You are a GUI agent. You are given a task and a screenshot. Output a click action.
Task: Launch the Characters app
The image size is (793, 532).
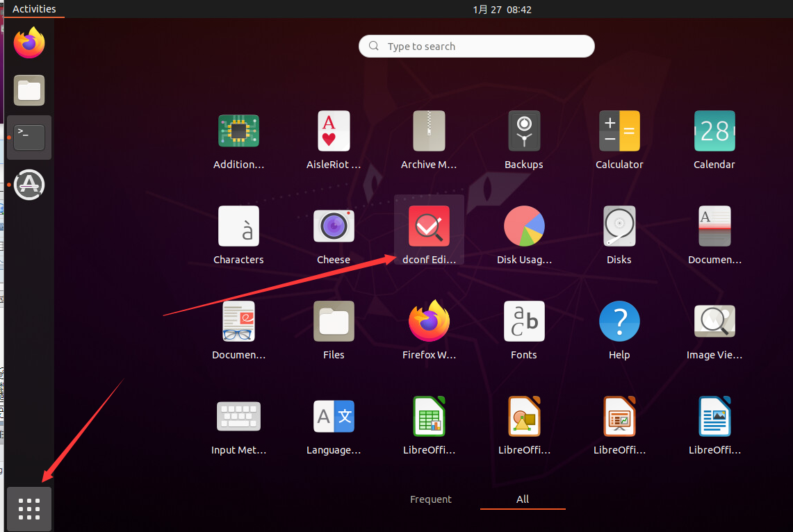(x=238, y=226)
